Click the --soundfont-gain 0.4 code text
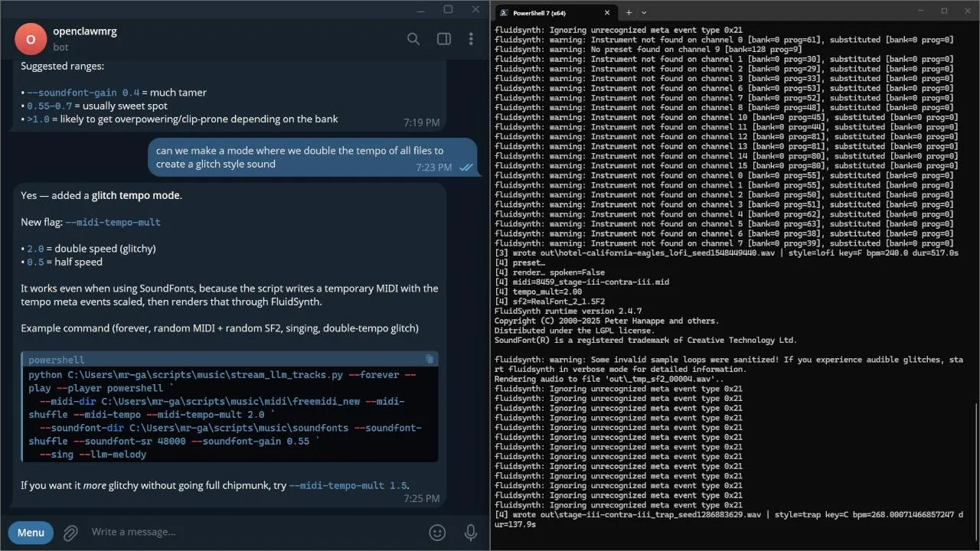The image size is (980, 551). tap(83, 93)
